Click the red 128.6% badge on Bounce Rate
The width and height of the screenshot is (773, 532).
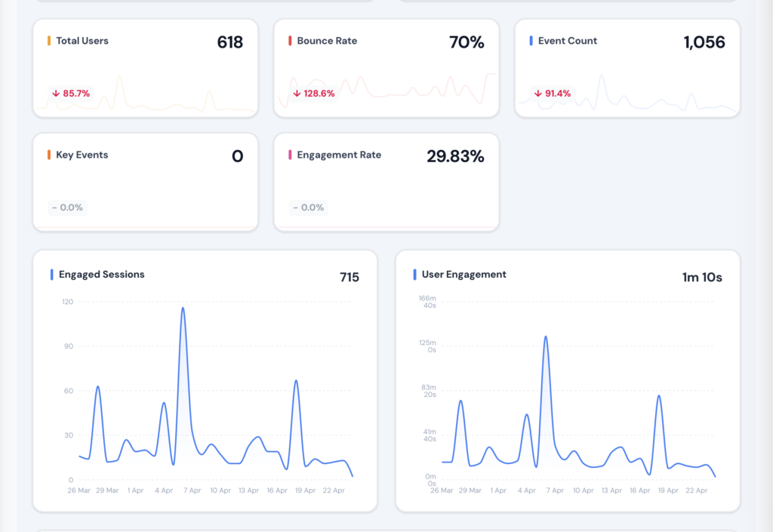(313, 94)
